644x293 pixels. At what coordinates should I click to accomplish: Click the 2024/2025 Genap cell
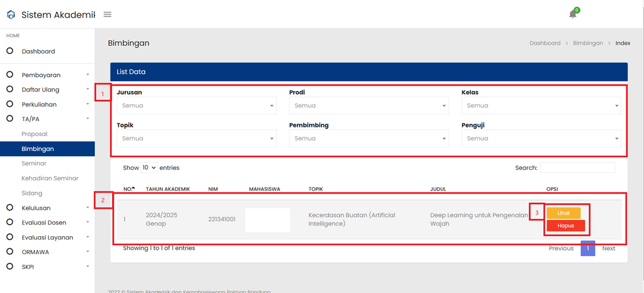[162, 219]
